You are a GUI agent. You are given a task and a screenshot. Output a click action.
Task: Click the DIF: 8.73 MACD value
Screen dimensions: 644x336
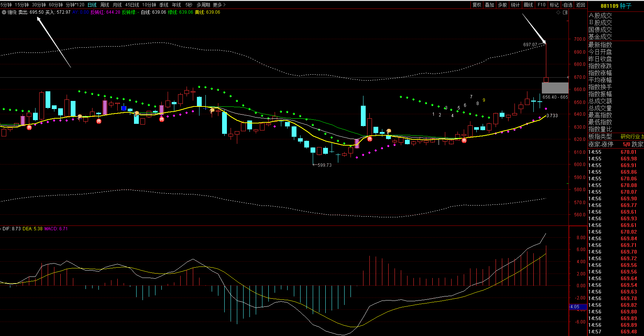coord(11,229)
